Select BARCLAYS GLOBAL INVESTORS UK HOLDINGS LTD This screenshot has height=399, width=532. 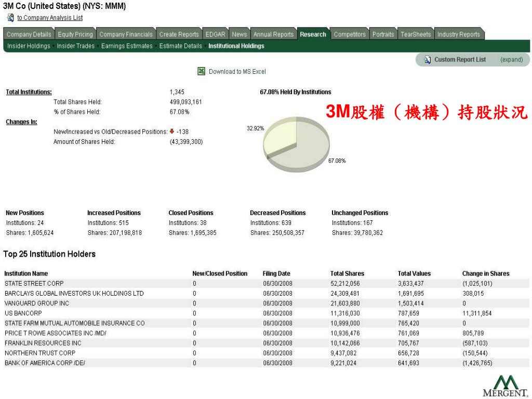pyautogui.click(x=74, y=294)
